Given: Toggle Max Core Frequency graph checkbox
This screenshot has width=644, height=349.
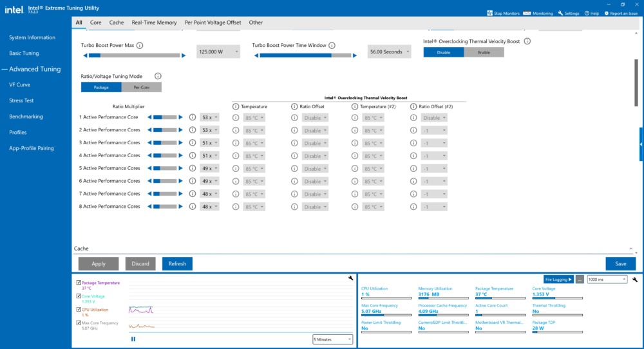Looking at the screenshot, I should pos(79,323).
